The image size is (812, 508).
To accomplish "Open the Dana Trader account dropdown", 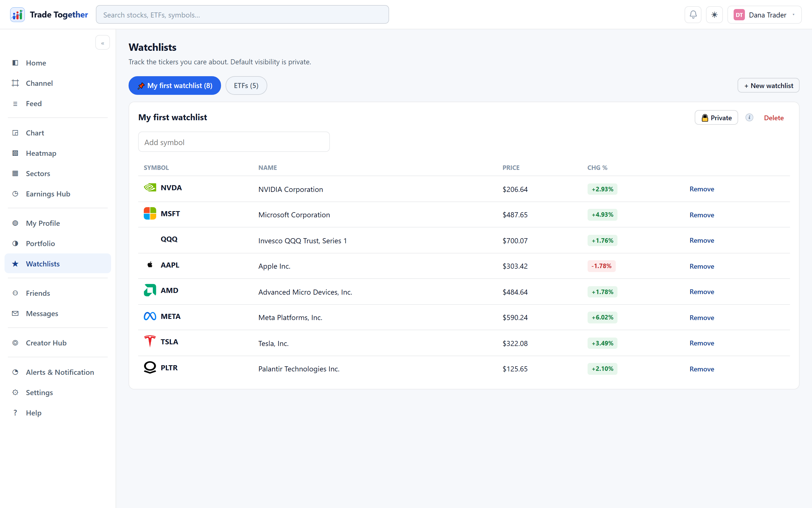I will pyautogui.click(x=764, y=15).
